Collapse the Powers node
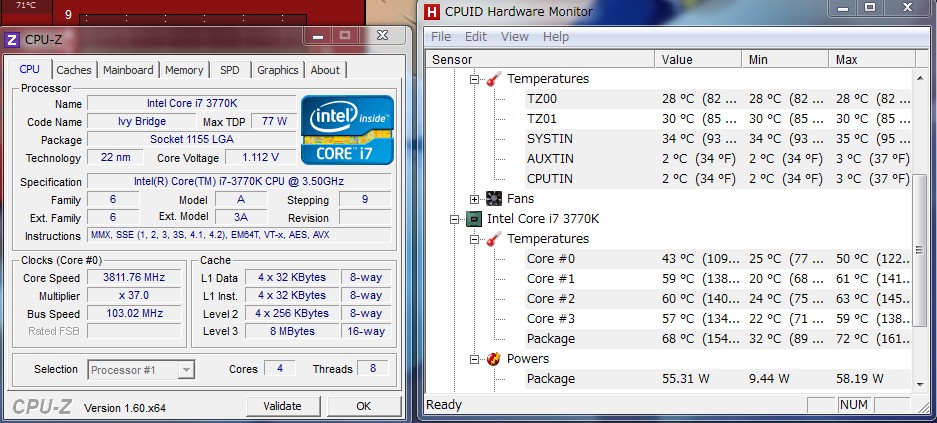This screenshot has width=937, height=423. click(x=474, y=359)
